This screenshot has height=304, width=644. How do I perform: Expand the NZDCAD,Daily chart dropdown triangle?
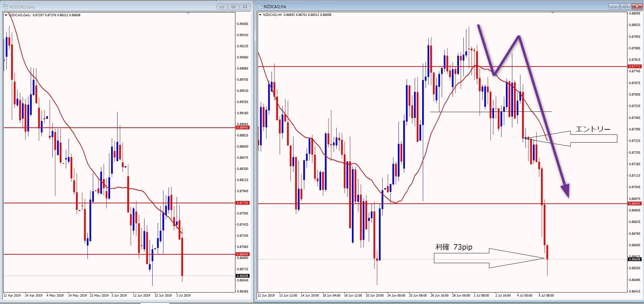[6, 15]
